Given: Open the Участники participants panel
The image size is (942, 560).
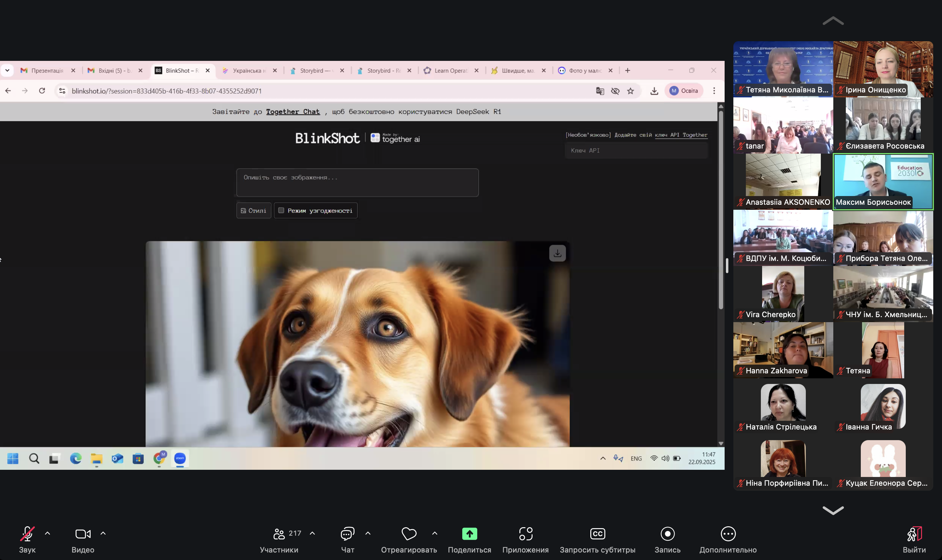Looking at the screenshot, I should 280,533.
